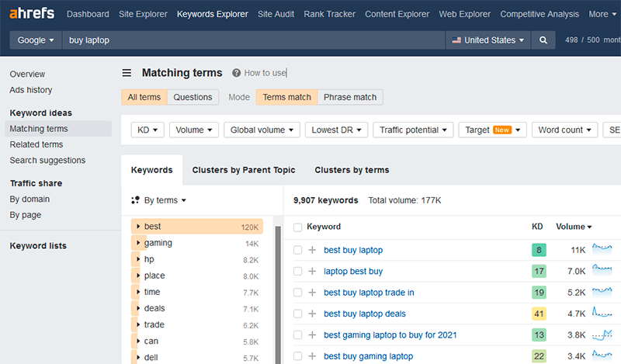621x364 pixels.
Task: Open the Traffic potential filter dropdown
Action: [x=413, y=130]
